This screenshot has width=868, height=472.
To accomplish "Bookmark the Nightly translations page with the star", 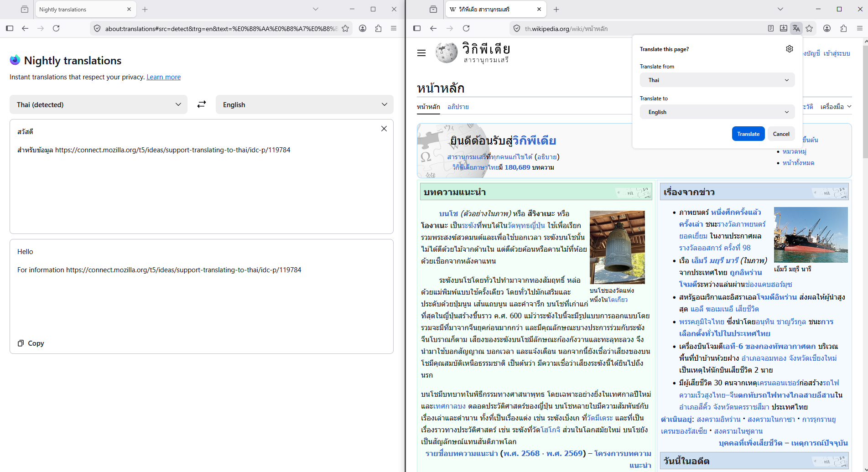I will tap(345, 28).
